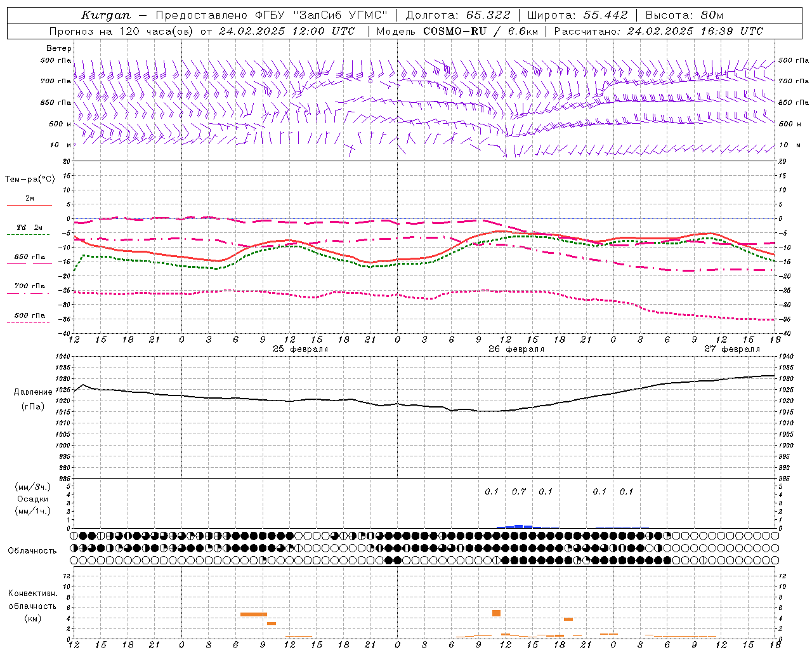Viewport: 812px width, 650px height.
Task: Click the (км) convective cloud unit label
Action: click(x=32, y=618)
